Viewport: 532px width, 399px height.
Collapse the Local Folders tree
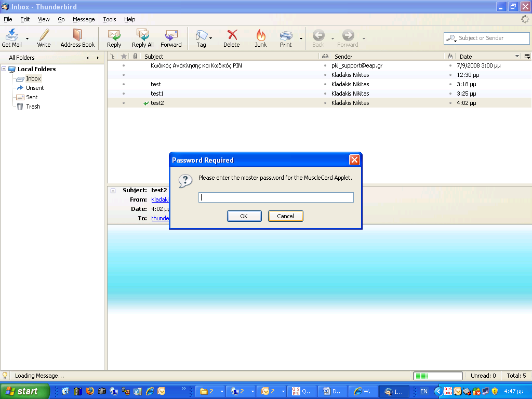click(4, 69)
